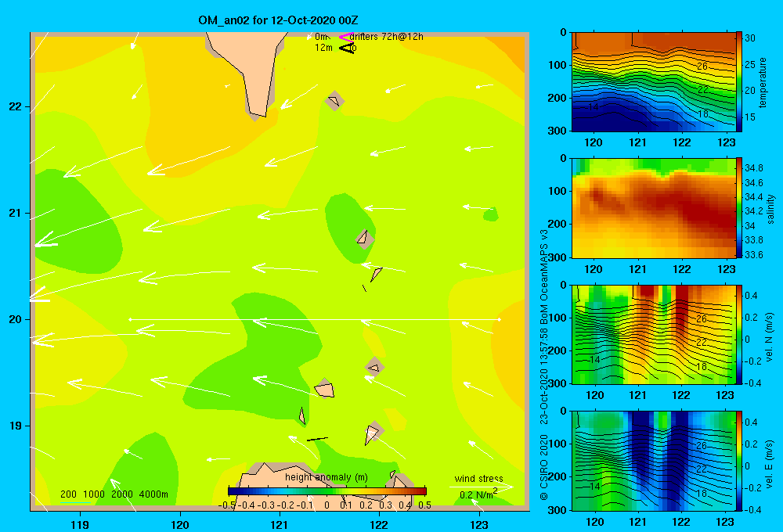Open the northward velocity section panel
Image resolution: width=783 pixels, height=532 pixels.
point(654,334)
